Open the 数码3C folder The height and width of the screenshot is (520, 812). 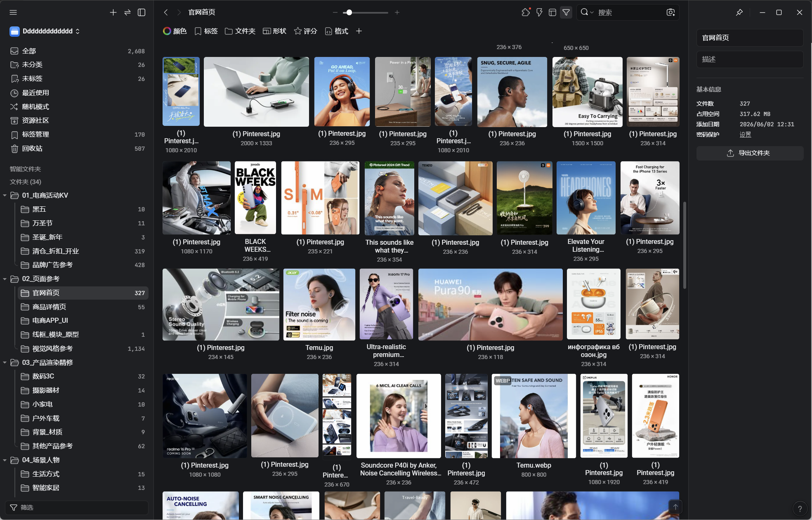coord(83,376)
